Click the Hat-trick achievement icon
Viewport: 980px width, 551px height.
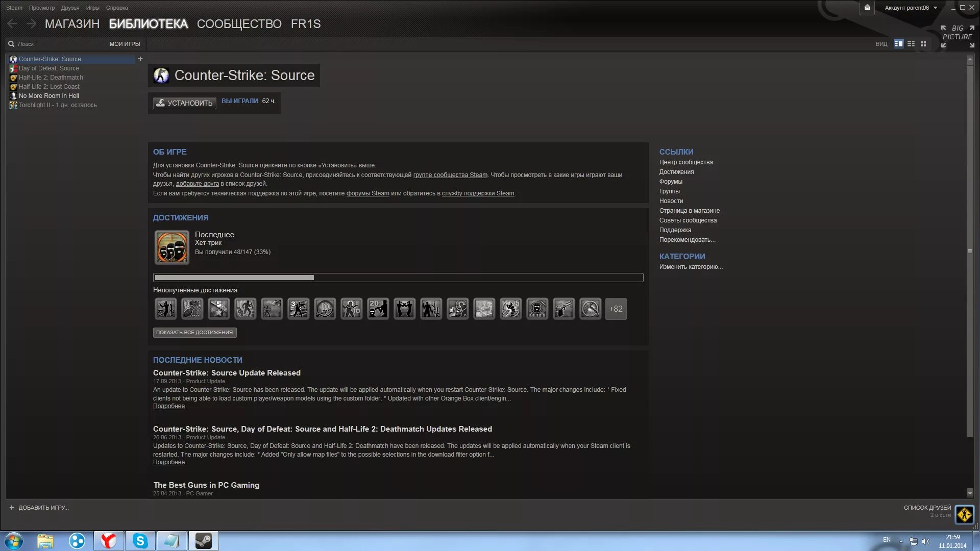click(171, 247)
